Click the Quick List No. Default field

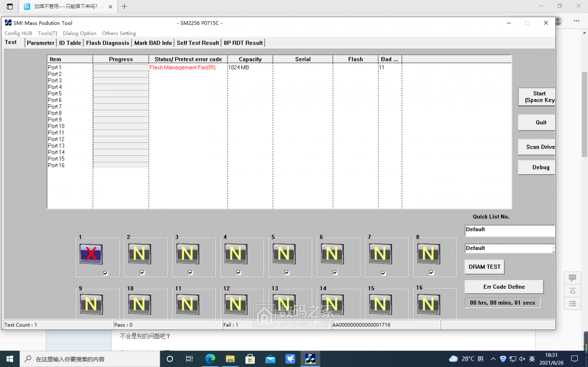click(510, 230)
